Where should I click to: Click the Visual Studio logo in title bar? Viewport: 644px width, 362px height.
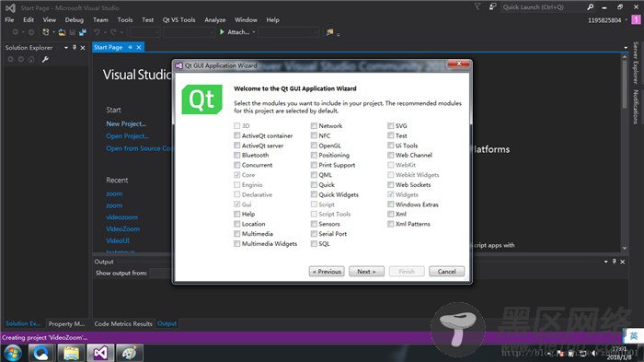[10, 7]
